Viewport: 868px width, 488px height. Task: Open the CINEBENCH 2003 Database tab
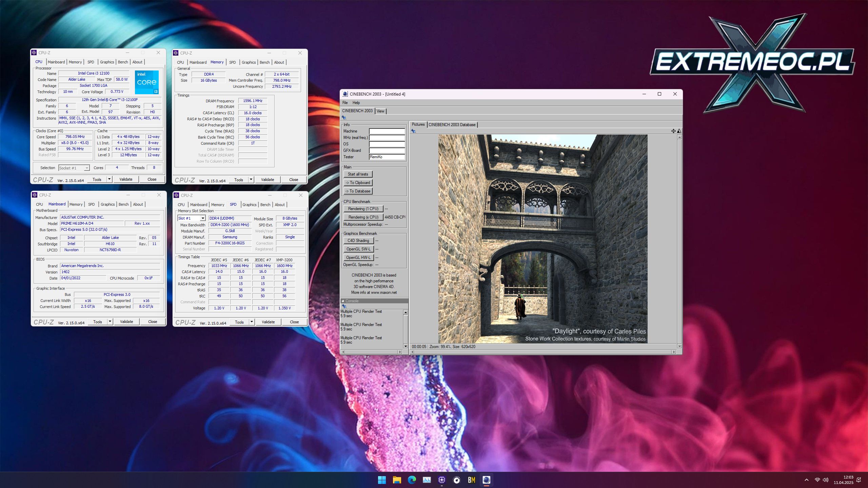tap(452, 125)
